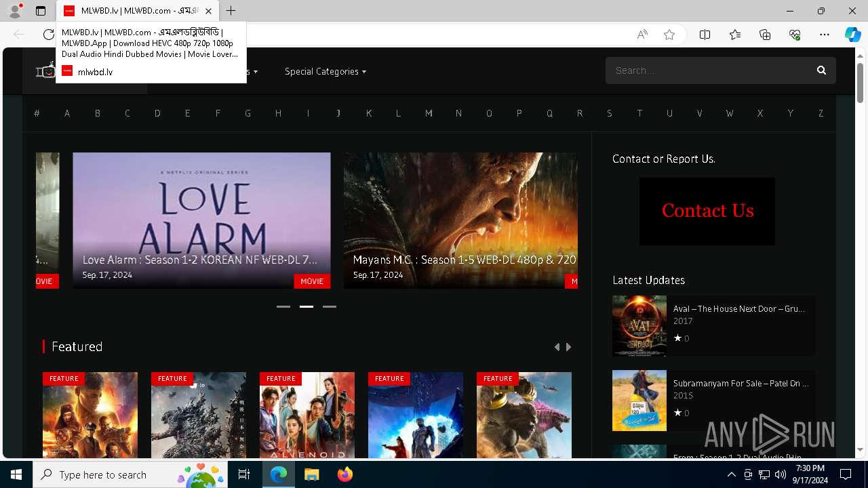Viewport: 868px width, 488px height.
Task: Go to previous Featured items
Action: tap(557, 347)
